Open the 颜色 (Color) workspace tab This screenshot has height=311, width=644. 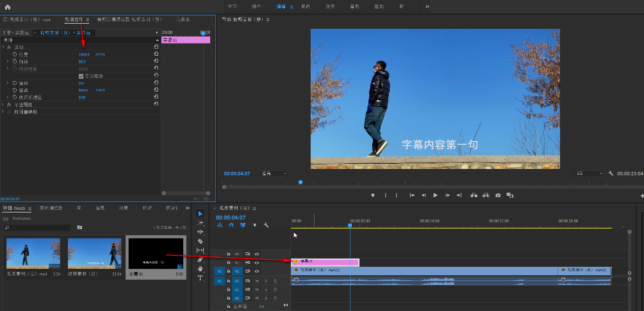coord(306,6)
